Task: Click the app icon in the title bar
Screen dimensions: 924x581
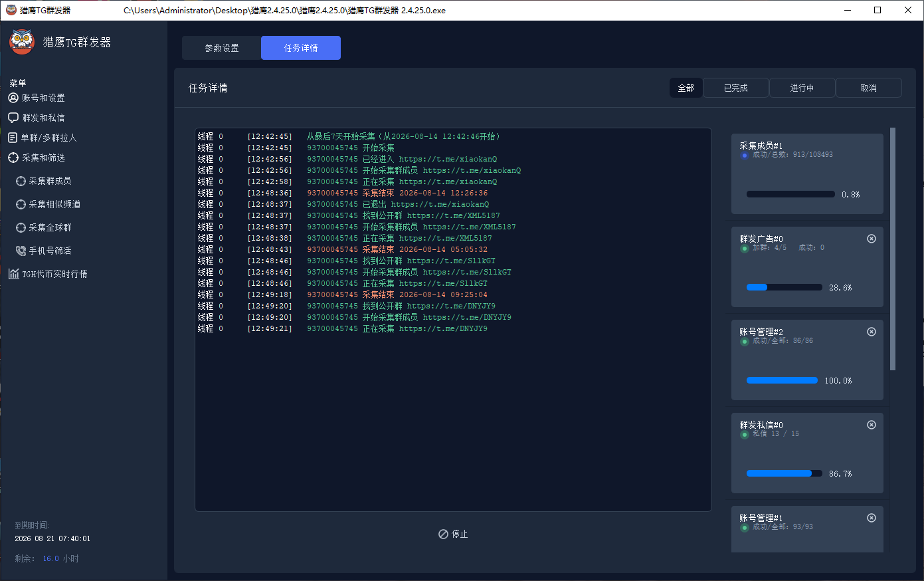Action: pyautogui.click(x=11, y=10)
